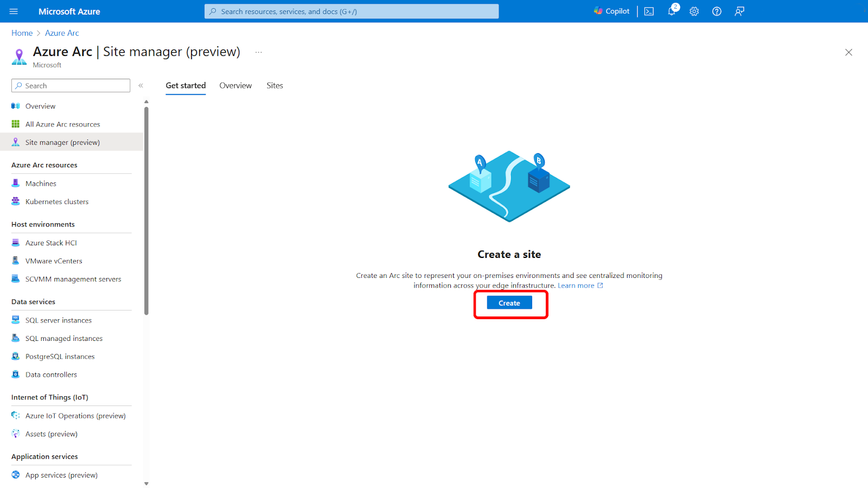Viewport: 868px width, 488px height.
Task: Open the feedback icon in header
Action: [739, 11]
